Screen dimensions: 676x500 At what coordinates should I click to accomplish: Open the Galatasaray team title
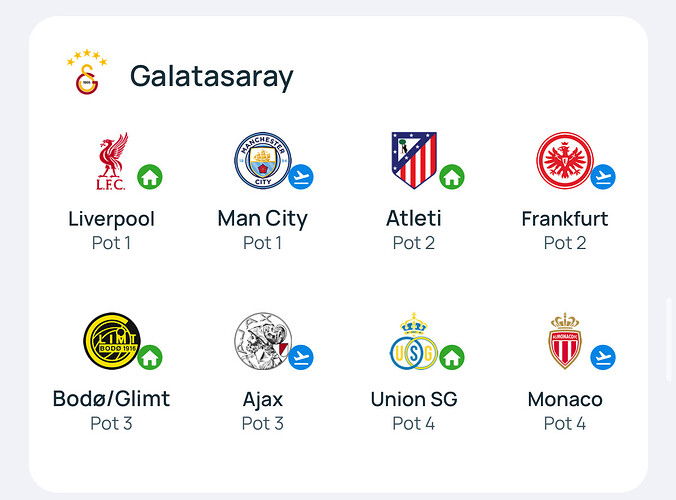[212, 77]
